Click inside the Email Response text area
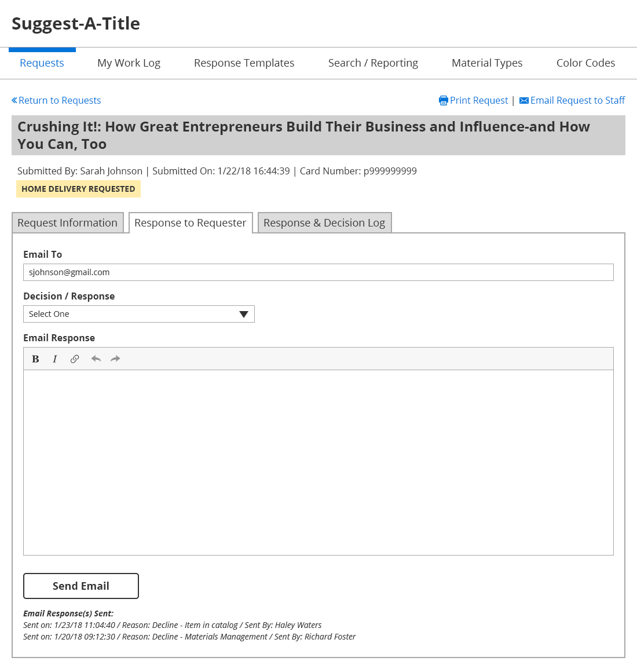The image size is (637, 672). 318,462
